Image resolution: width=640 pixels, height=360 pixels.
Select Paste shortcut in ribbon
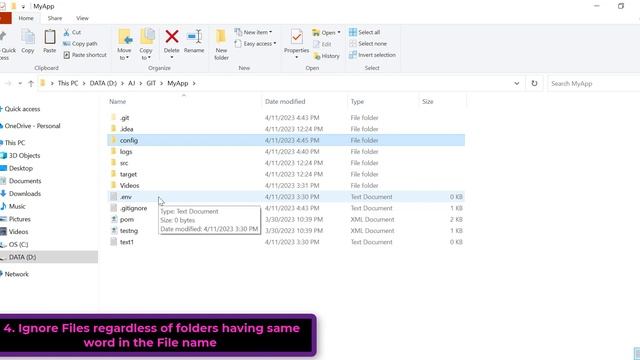[85, 55]
